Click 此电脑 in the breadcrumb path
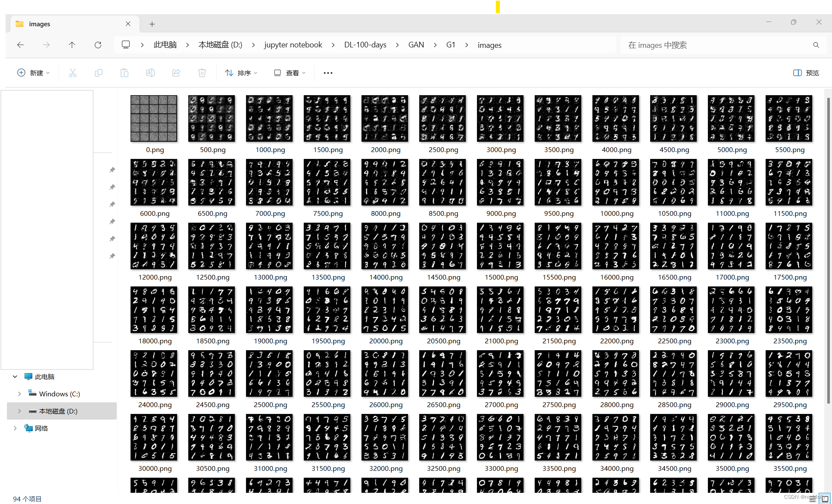The image size is (832, 504). point(165,45)
